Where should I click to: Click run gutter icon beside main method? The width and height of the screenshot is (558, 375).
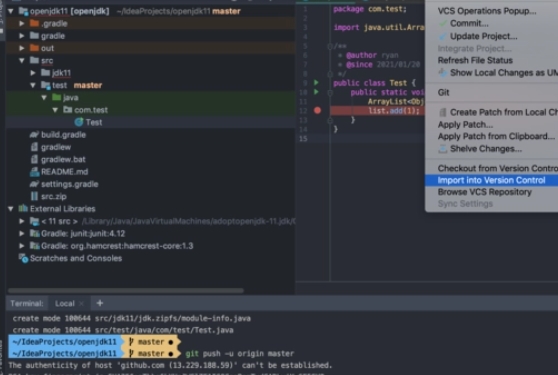[x=316, y=92]
